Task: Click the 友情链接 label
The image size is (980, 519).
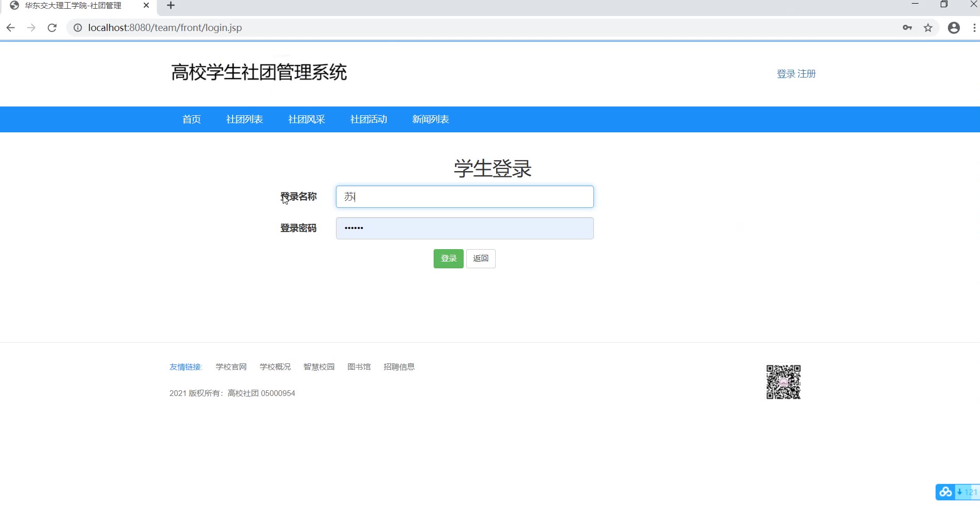Action: (x=186, y=367)
